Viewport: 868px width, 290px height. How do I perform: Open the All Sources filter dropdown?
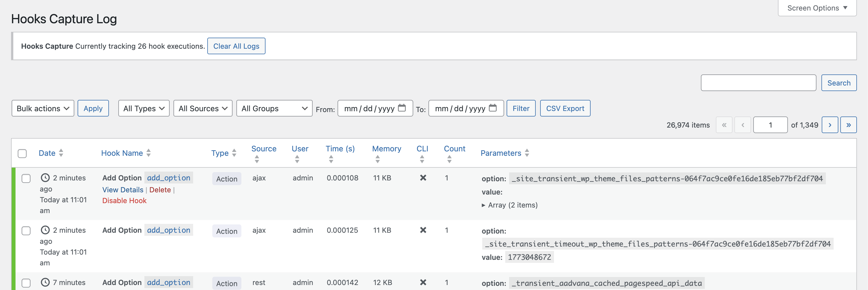203,108
